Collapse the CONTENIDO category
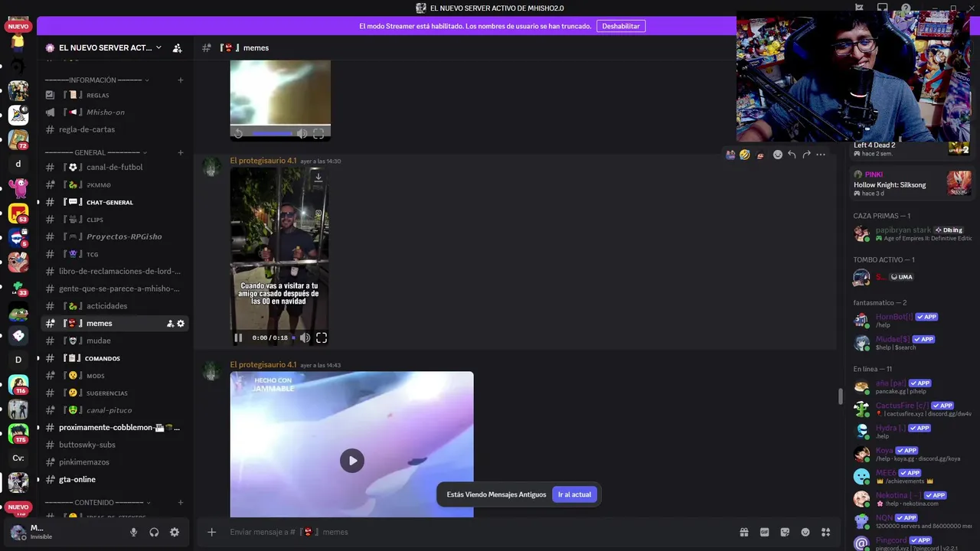The height and width of the screenshot is (551, 980). pyautogui.click(x=96, y=503)
